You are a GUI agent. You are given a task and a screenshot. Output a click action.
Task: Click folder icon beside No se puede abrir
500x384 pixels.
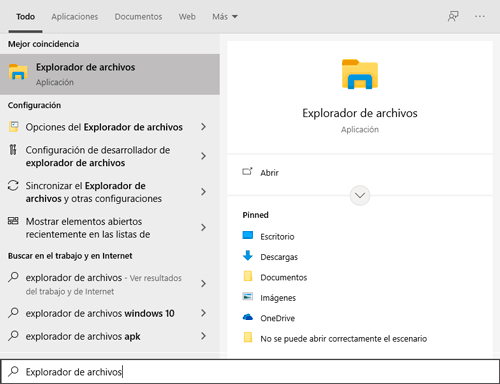point(248,337)
